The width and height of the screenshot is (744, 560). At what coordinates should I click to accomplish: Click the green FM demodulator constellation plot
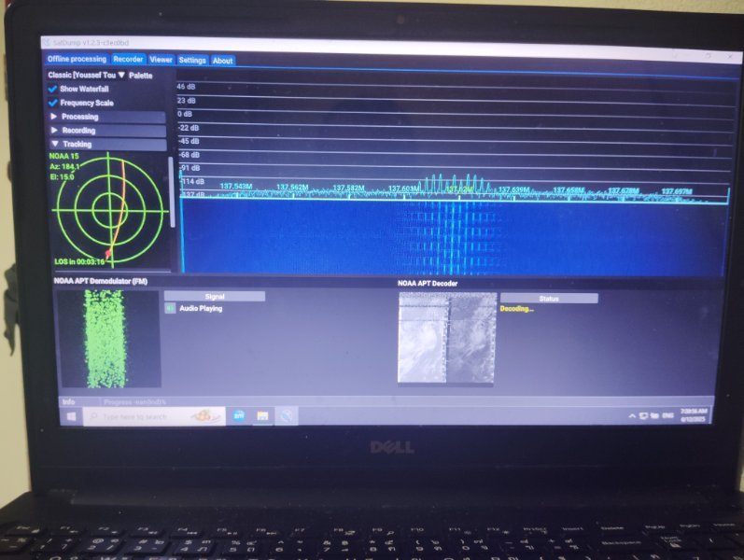[x=108, y=339]
